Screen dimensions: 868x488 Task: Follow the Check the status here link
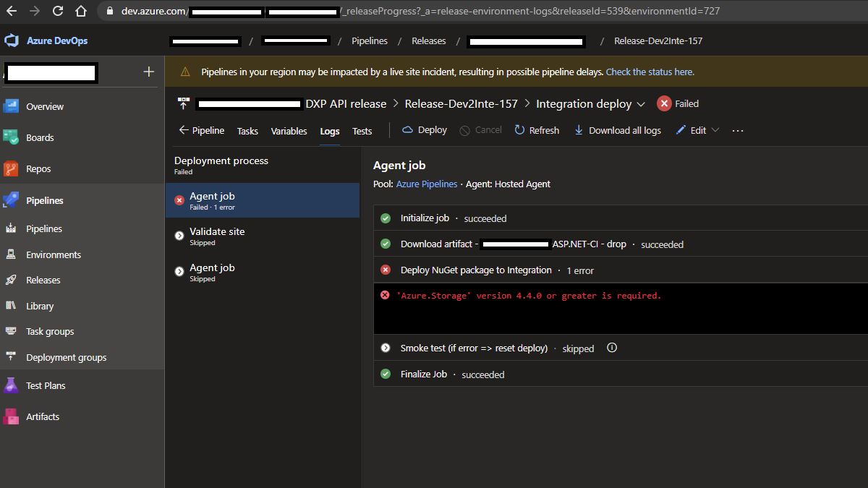pos(650,72)
